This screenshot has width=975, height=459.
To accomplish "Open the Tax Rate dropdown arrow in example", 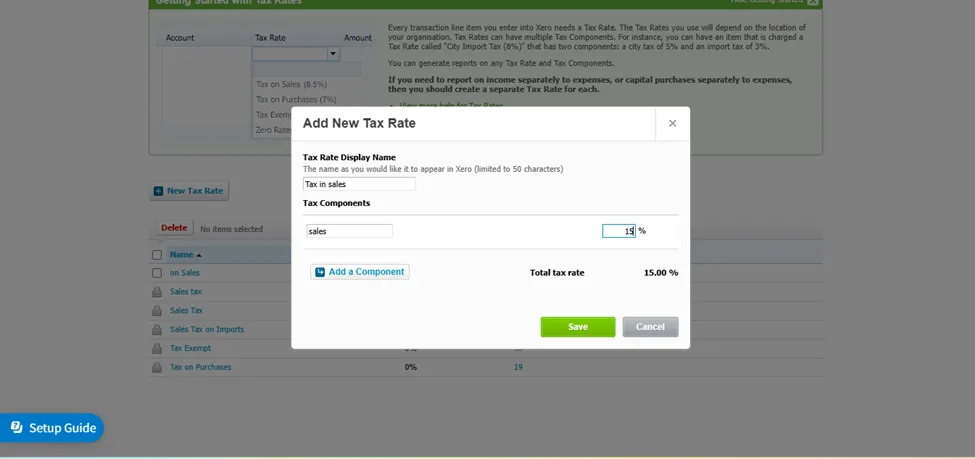I will 333,54.
